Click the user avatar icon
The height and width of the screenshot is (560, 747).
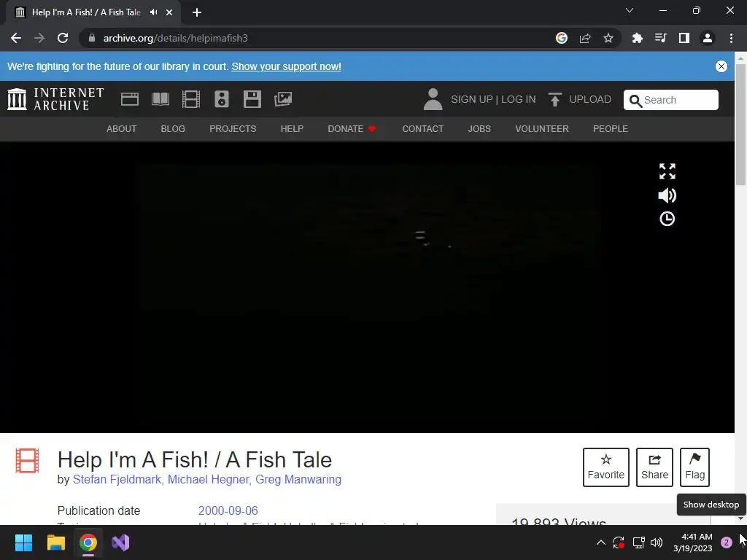(433, 99)
